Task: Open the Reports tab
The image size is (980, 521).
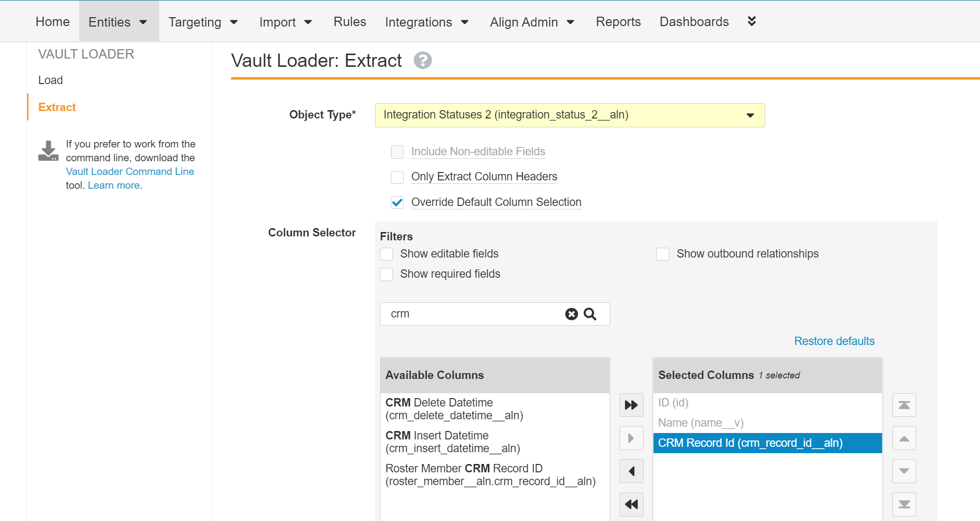Action: coord(618,22)
